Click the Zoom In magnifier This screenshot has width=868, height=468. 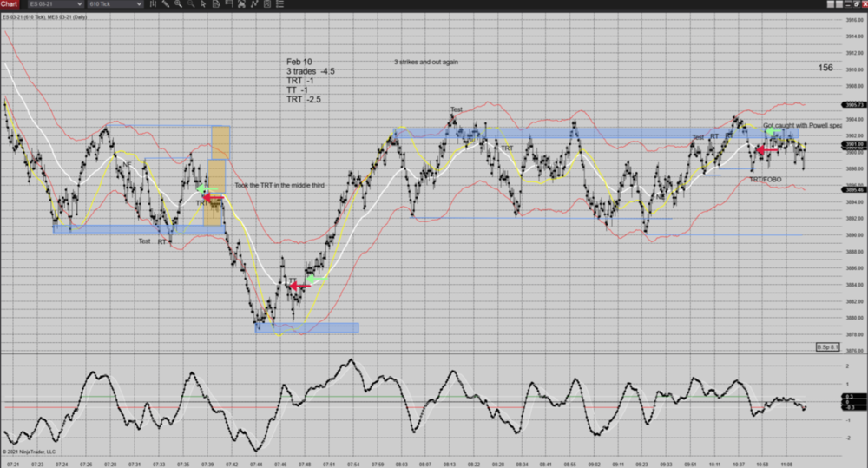[178, 4]
